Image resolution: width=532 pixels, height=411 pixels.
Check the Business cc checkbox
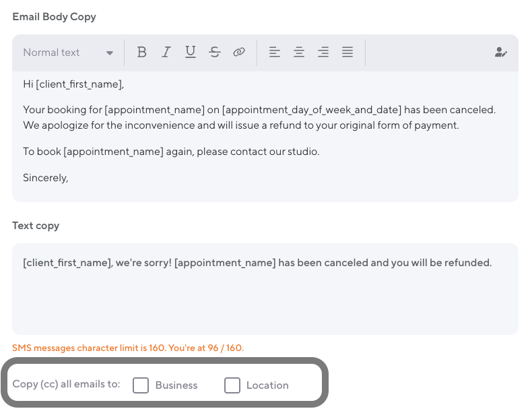(x=141, y=385)
